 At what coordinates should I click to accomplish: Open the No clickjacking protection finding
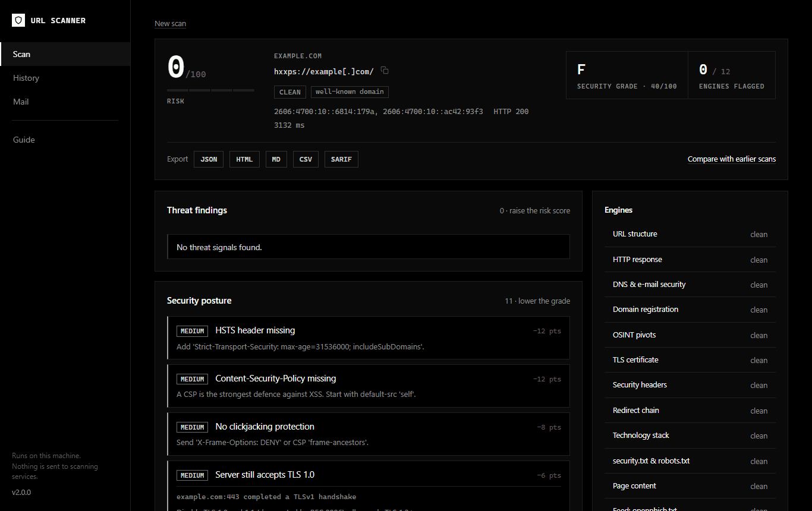[x=369, y=434]
